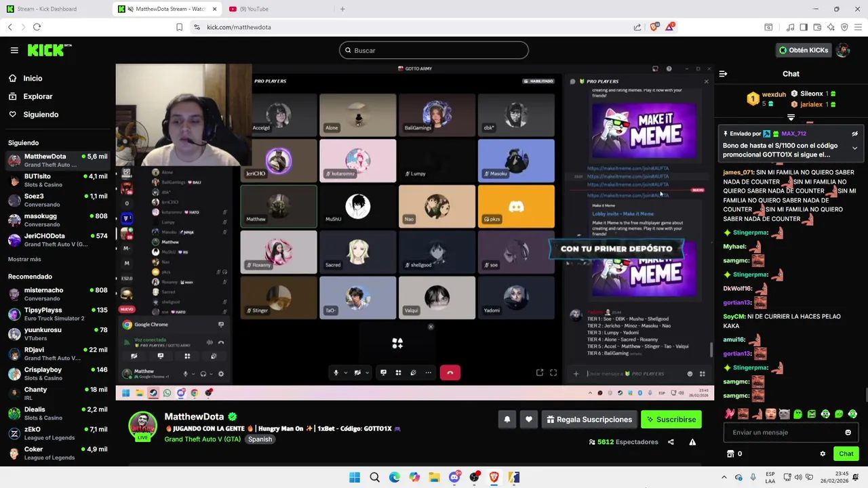The width and height of the screenshot is (868, 488).
Task: Expand camera options arrow in call
Action: tap(367, 373)
